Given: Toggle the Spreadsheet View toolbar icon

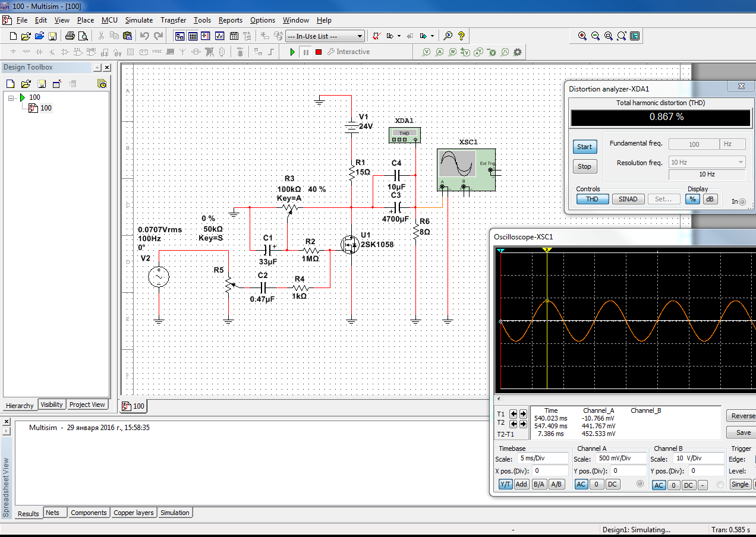Looking at the screenshot, I should pos(193,36).
